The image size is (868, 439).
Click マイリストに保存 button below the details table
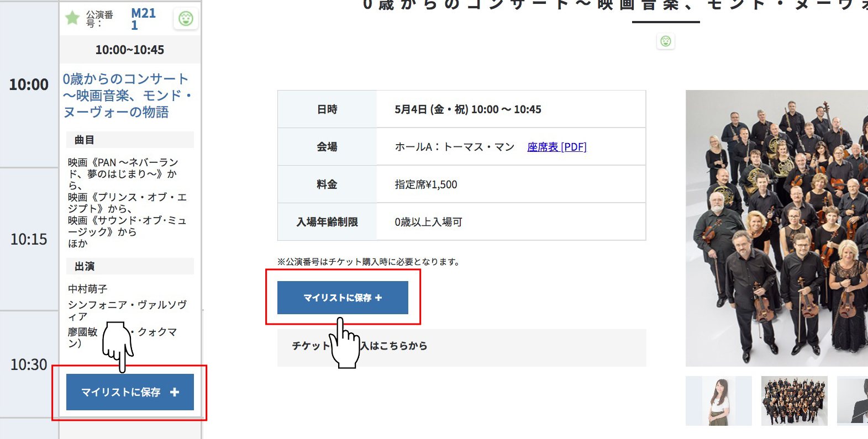click(343, 298)
